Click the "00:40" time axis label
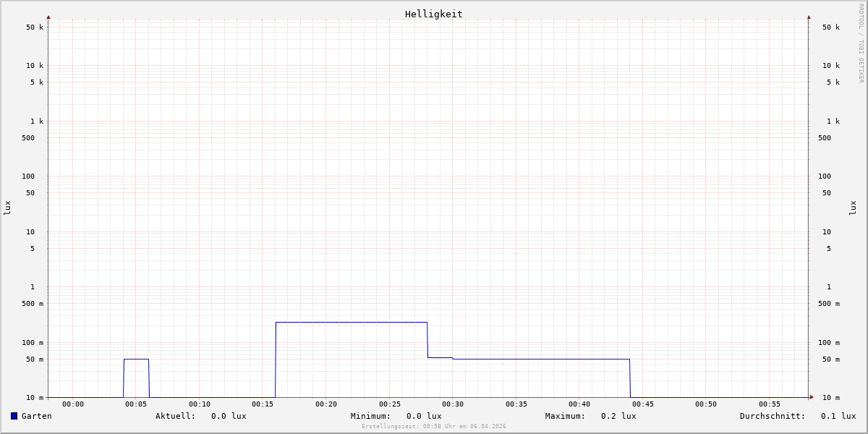Viewport: 868px width, 434px height. [579, 404]
